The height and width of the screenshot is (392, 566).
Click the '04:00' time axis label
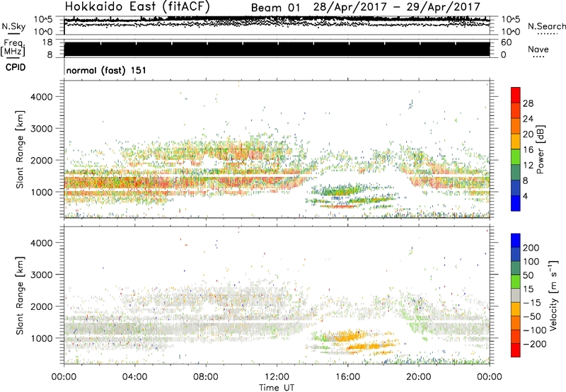pyautogui.click(x=134, y=377)
